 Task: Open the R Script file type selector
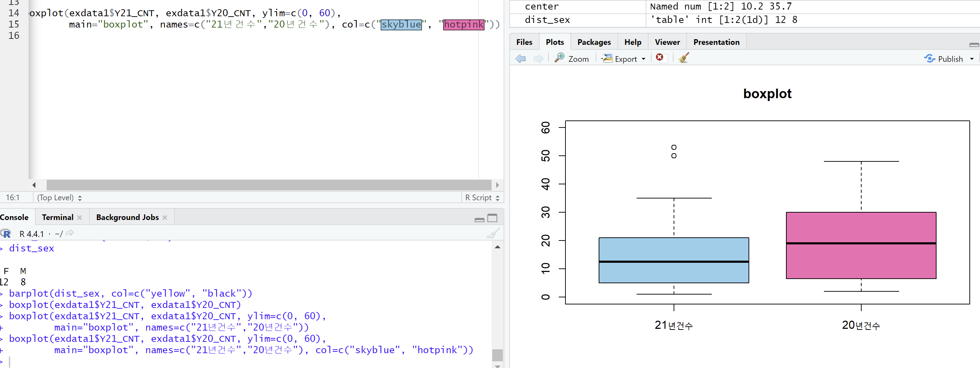point(482,198)
